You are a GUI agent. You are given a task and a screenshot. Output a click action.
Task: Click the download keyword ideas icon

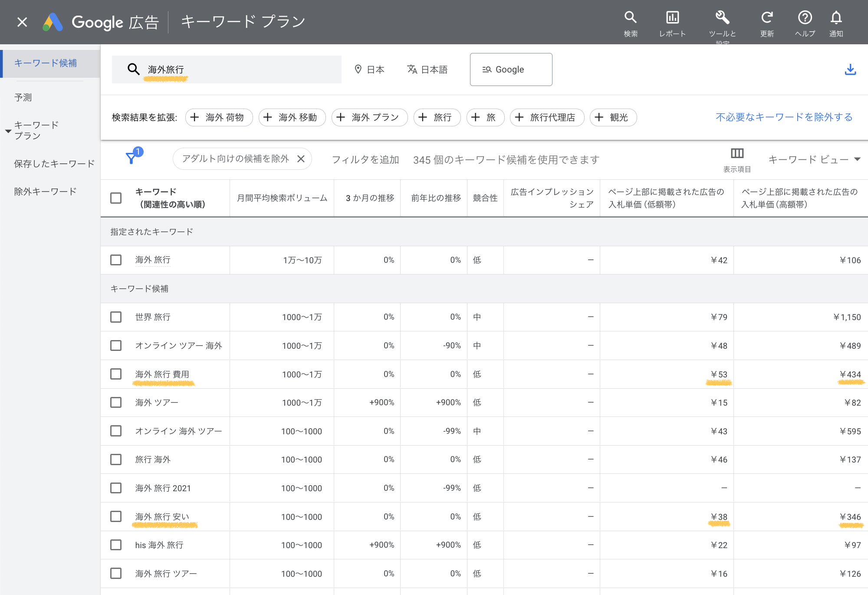[850, 69]
